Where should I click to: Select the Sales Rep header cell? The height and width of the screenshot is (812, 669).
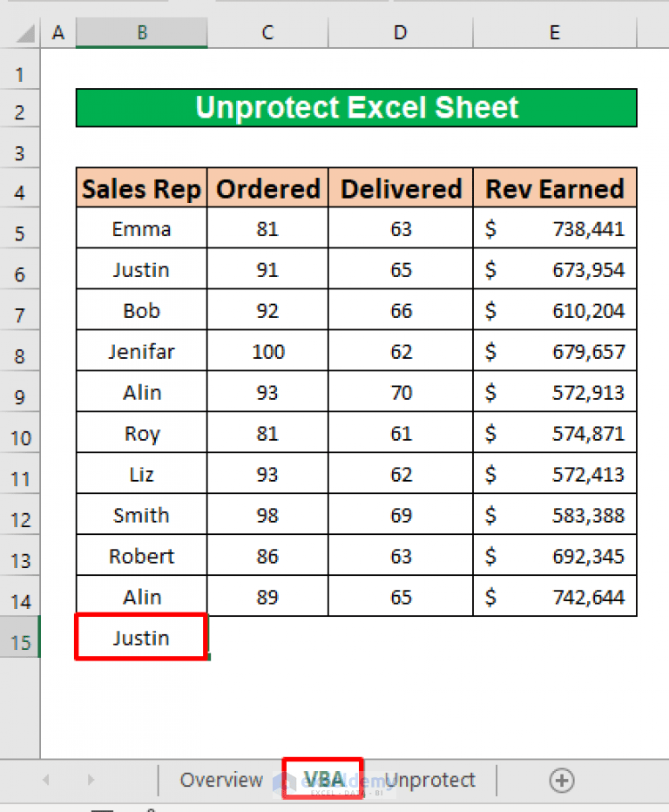(x=141, y=187)
